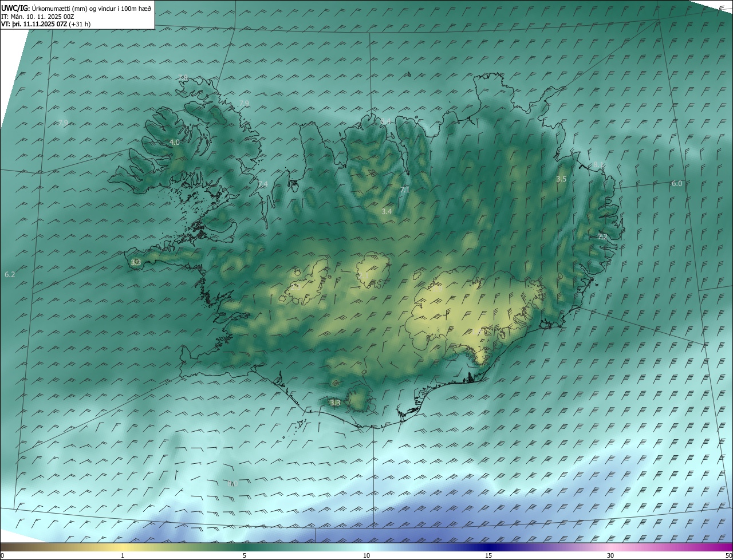This screenshot has width=733, height=560.
Task: Click the '50' tick label under the color scale
Action: click(728, 555)
